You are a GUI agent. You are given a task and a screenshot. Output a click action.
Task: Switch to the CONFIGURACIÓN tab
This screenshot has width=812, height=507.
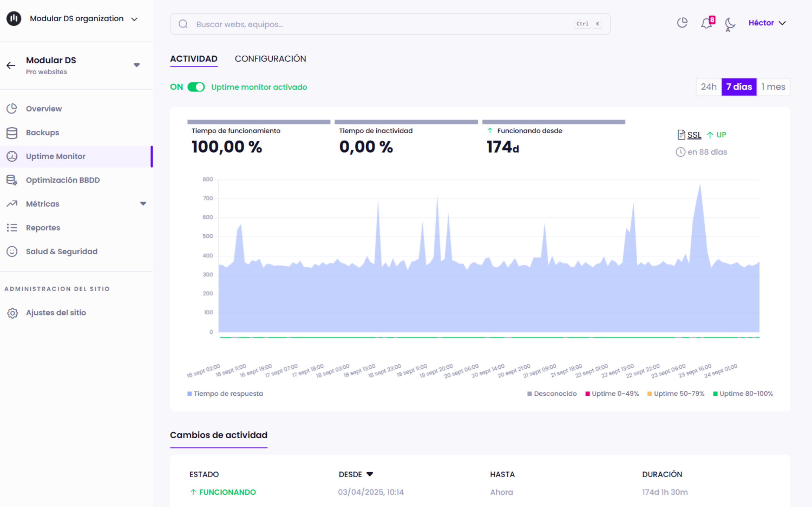click(x=270, y=59)
